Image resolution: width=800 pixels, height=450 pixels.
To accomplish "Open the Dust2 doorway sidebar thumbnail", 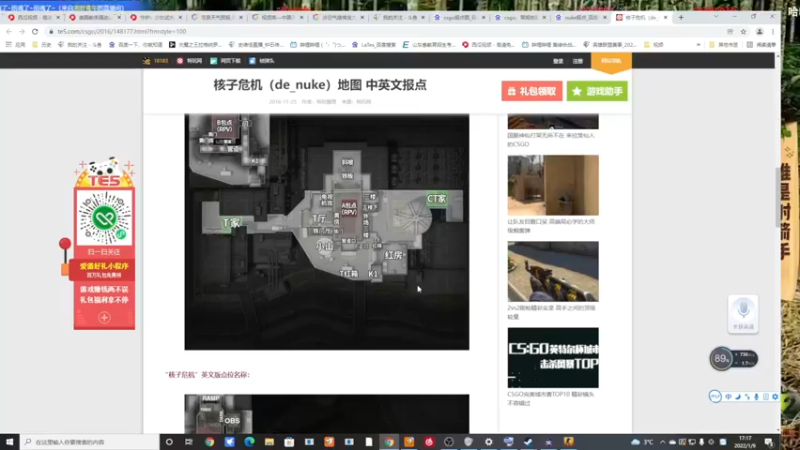I will coord(553,185).
